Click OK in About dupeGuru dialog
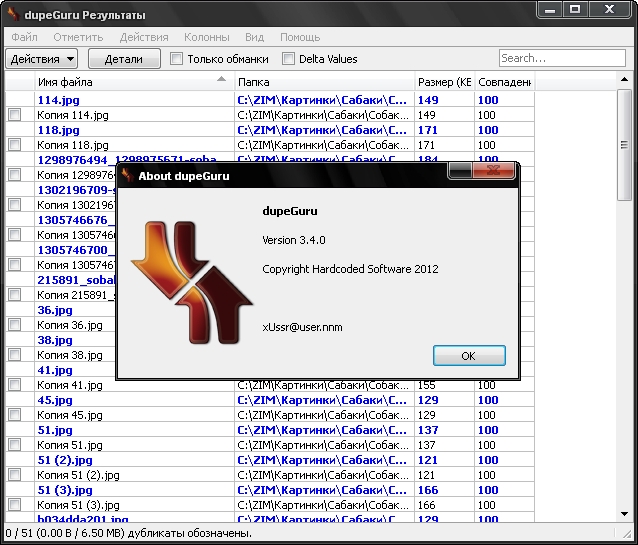Image resolution: width=638 pixels, height=545 pixels. pyautogui.click(x=469, y=356)
